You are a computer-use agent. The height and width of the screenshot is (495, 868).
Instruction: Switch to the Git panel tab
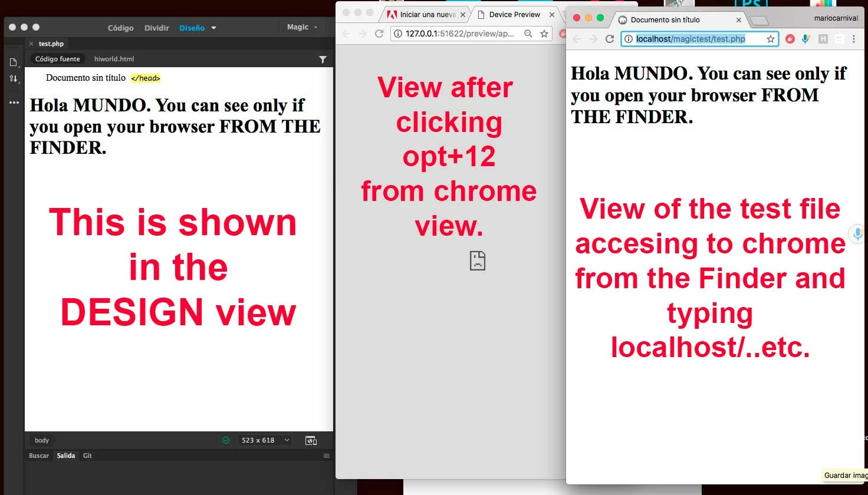(87, 456)
